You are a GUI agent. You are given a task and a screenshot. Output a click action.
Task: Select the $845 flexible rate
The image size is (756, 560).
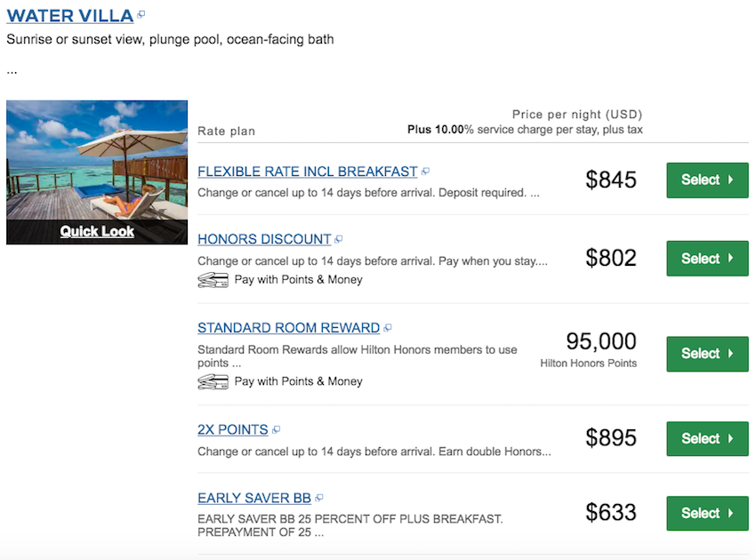[707, 180]
